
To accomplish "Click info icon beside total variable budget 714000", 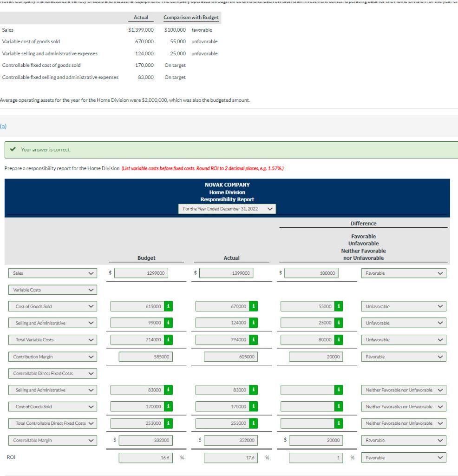I will pos(168,340).
